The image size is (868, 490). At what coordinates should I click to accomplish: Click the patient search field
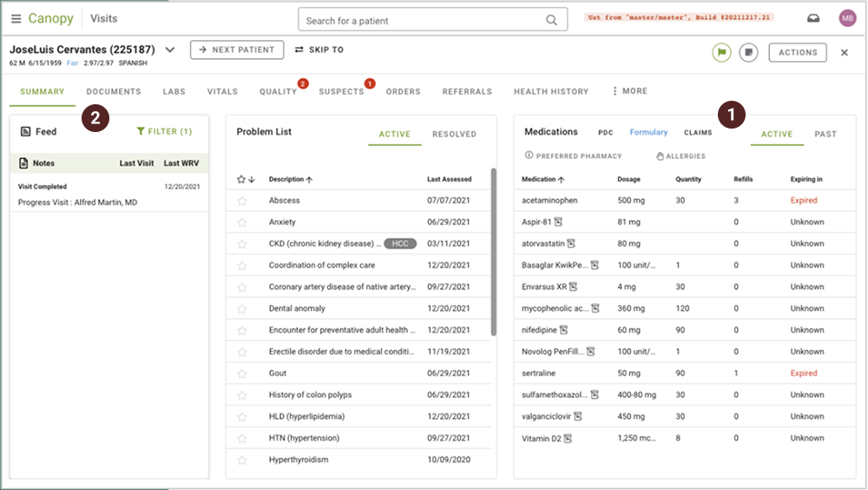(x=425, y=20)
